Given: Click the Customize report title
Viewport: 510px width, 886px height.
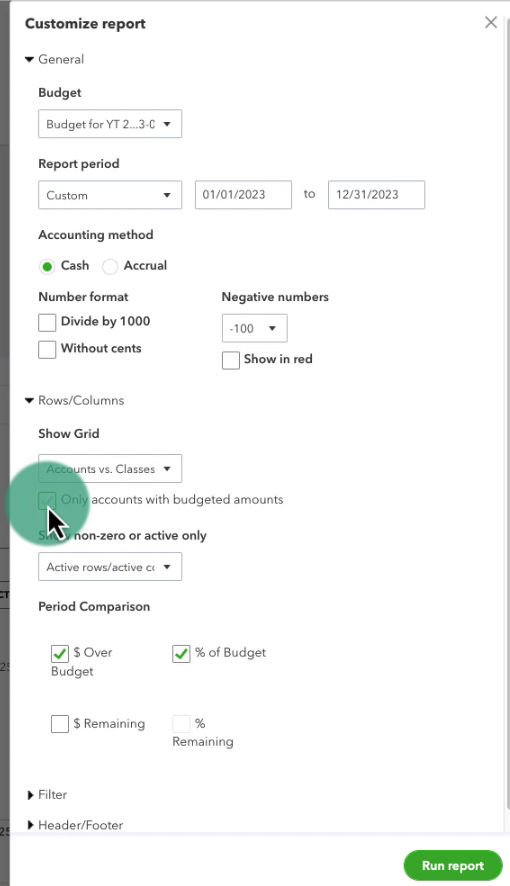Looking at the screenshot, I should coord(85,24).
